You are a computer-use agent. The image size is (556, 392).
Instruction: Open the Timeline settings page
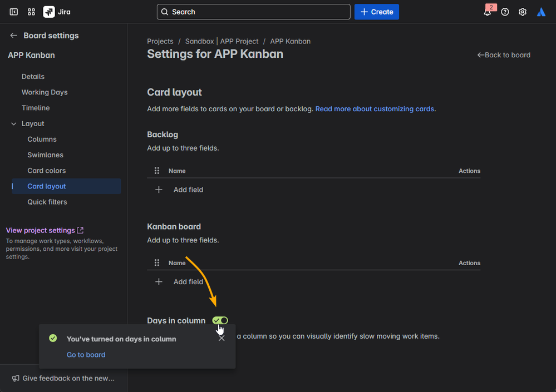(36, 108)
